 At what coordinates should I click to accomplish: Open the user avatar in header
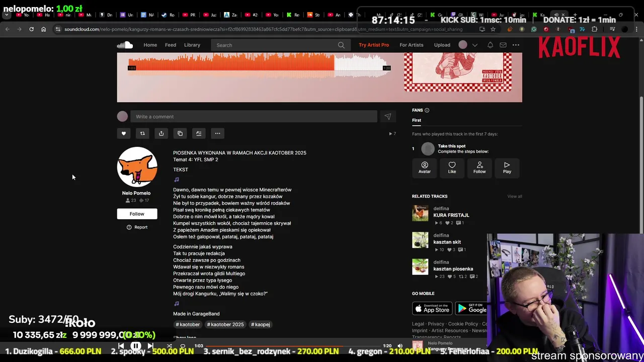click(x=463, y=45)
